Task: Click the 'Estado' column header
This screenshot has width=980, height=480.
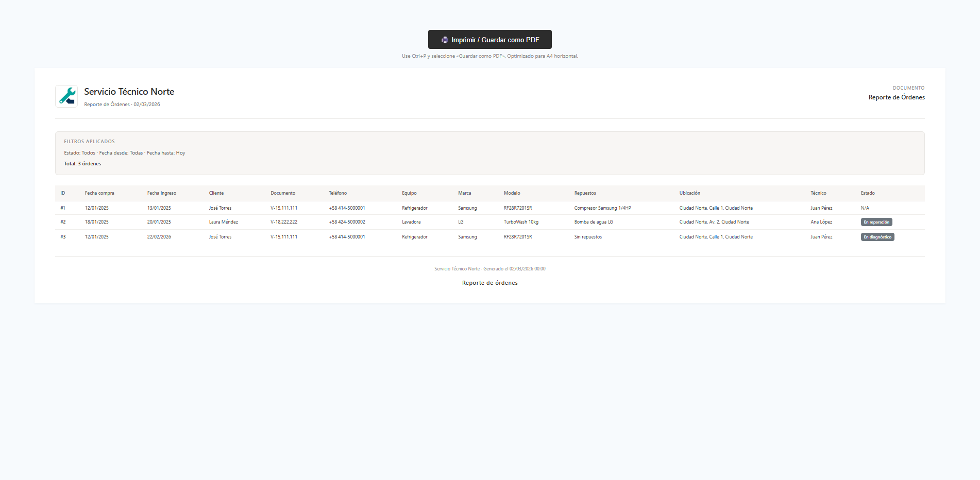Action: pos(867,193)
